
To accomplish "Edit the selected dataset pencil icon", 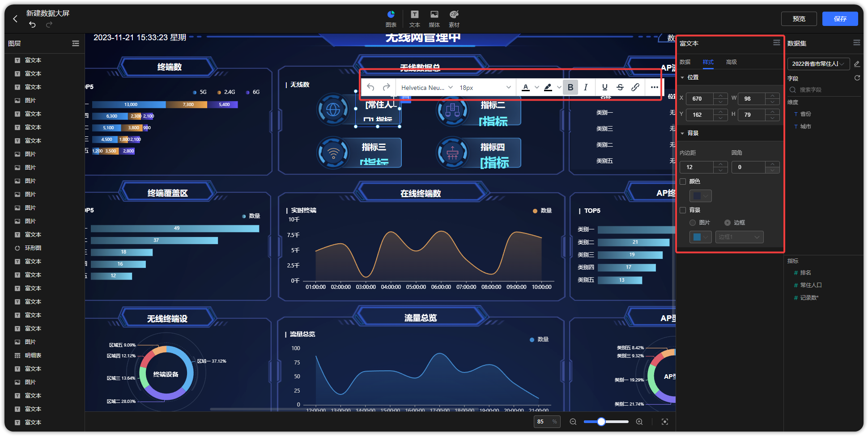I will point(857,63).
